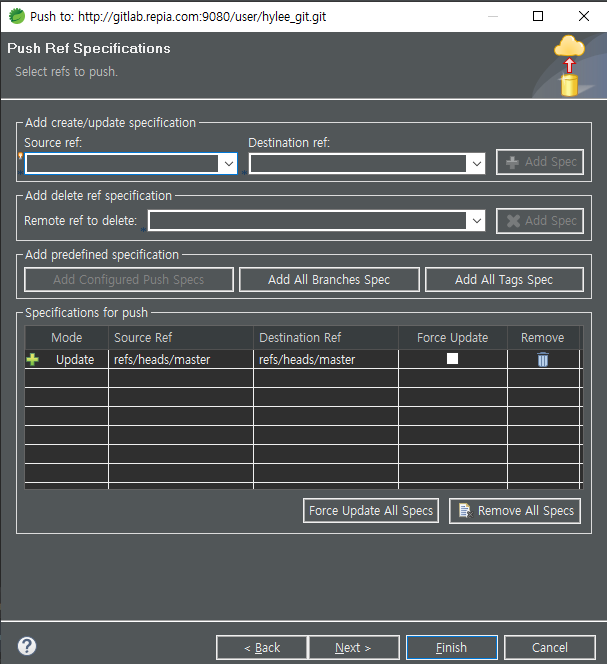Click the Spring app icon in title bar

point(17,16)
